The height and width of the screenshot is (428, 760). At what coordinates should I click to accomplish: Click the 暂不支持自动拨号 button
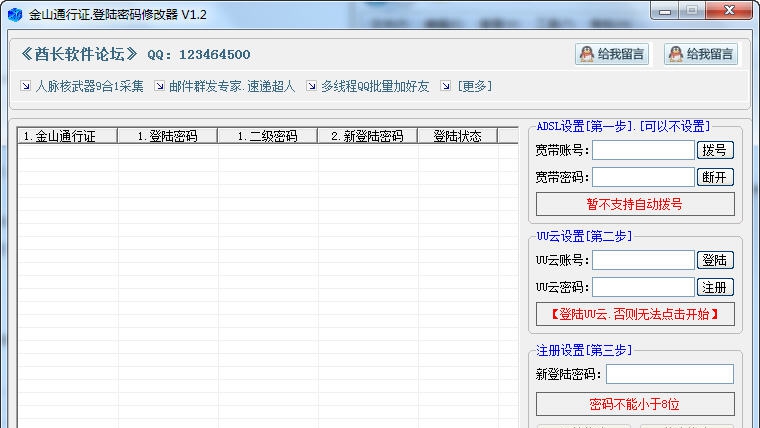pyautogui.click(x=635, y=204)
